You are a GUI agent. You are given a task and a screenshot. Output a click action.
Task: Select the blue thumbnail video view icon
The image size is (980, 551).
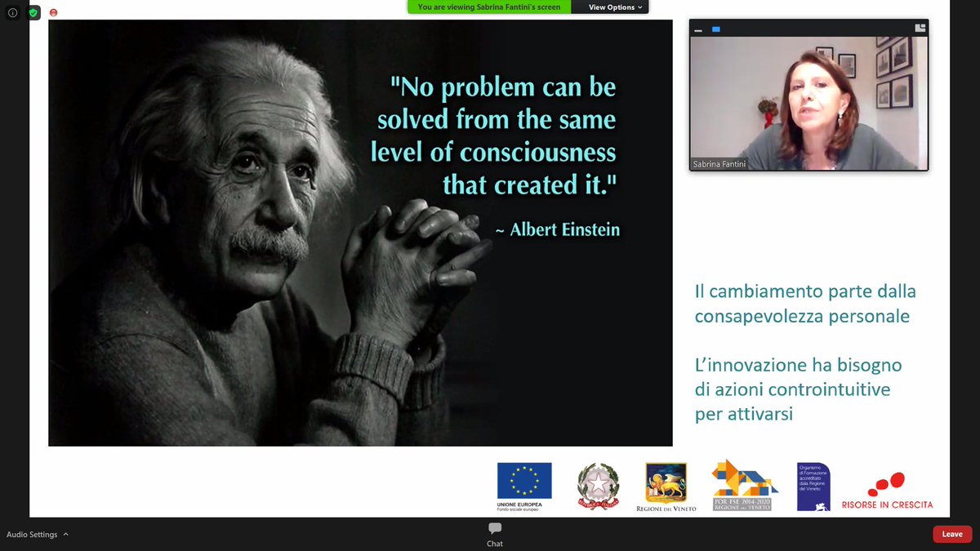[716, 29]
